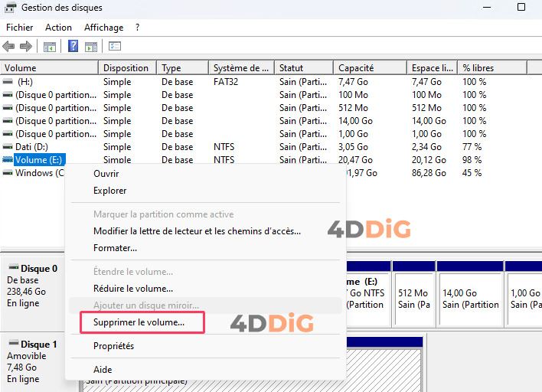Screen dimensions: 542x392
Task: Click the show/hide console tree icon
Action: (x=50, y=47)
